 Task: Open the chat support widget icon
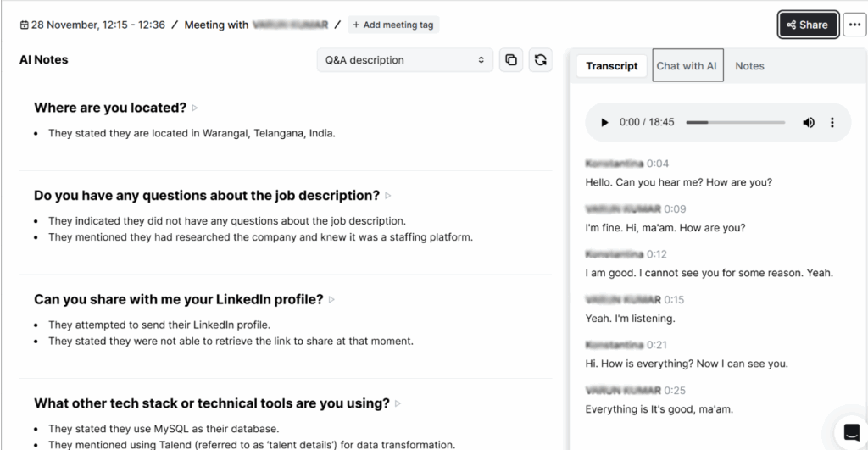tap(851, 431)
